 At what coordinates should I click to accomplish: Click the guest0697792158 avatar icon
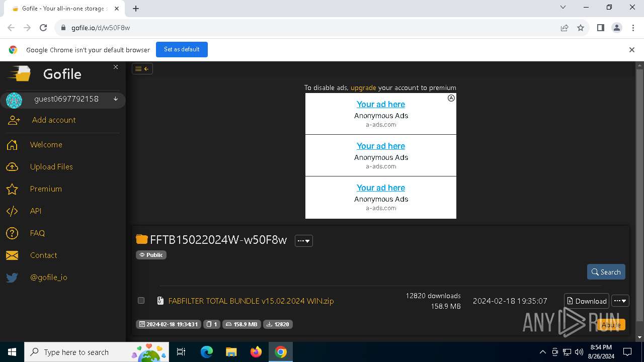(x=14, y=100)
